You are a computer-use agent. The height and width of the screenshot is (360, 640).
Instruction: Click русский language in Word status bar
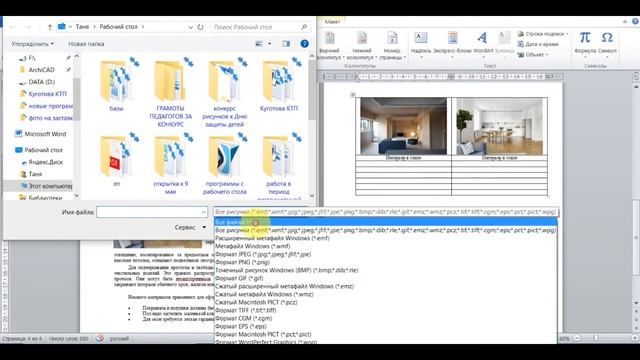[119, 338]
